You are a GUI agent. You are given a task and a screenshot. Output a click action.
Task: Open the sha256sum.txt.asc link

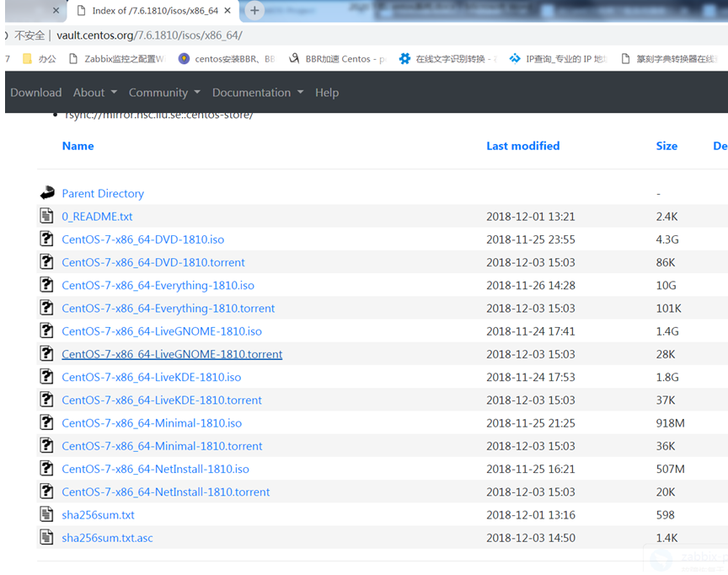(107, 538)
